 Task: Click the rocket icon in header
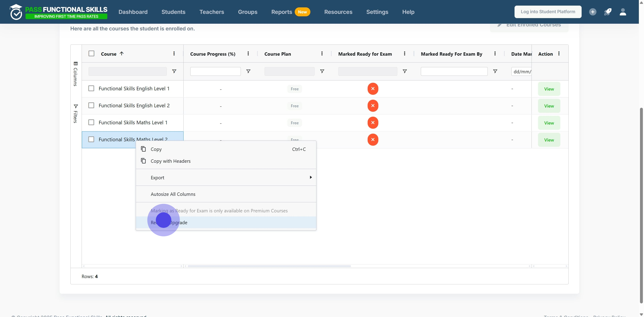[x=608, y=12]
